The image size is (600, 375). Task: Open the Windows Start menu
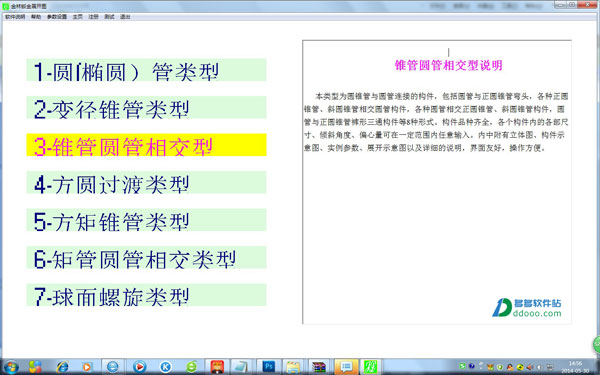[x=11, y=367]
